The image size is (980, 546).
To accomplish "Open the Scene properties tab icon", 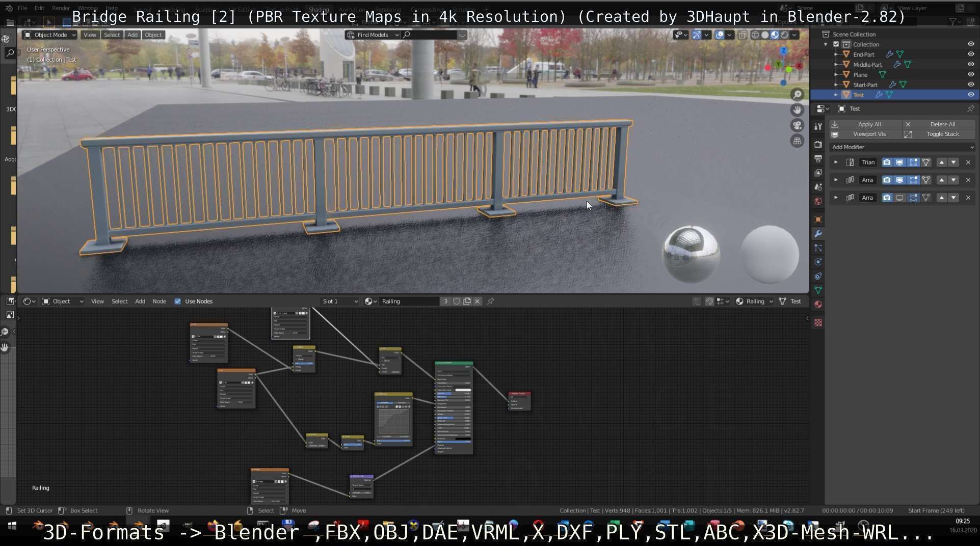I will [818, 187].
